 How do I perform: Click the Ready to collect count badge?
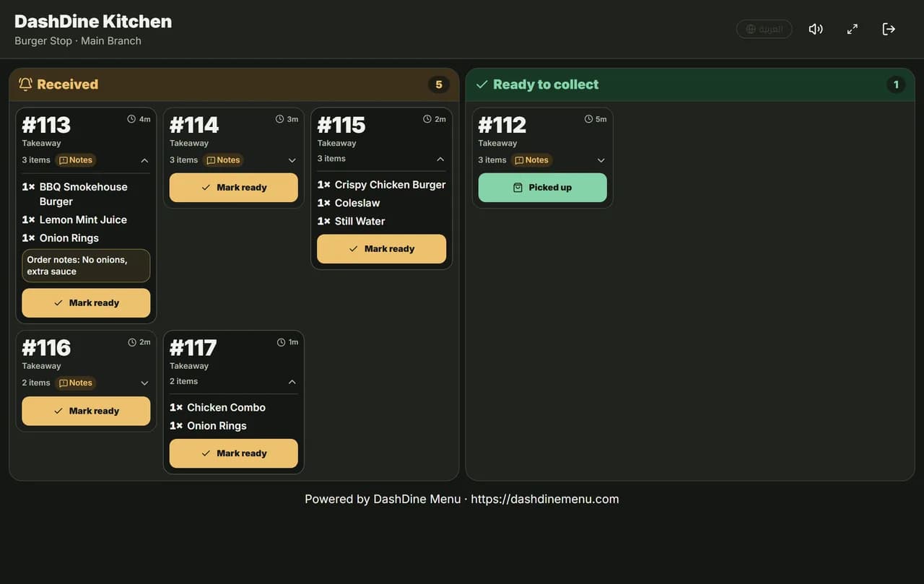[896, 84]
